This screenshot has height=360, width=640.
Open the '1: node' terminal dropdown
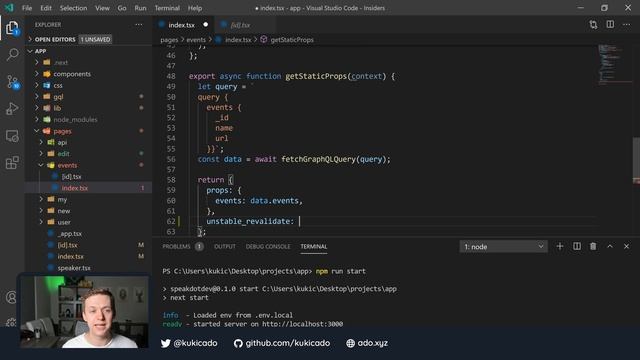(x=503, y=247)
